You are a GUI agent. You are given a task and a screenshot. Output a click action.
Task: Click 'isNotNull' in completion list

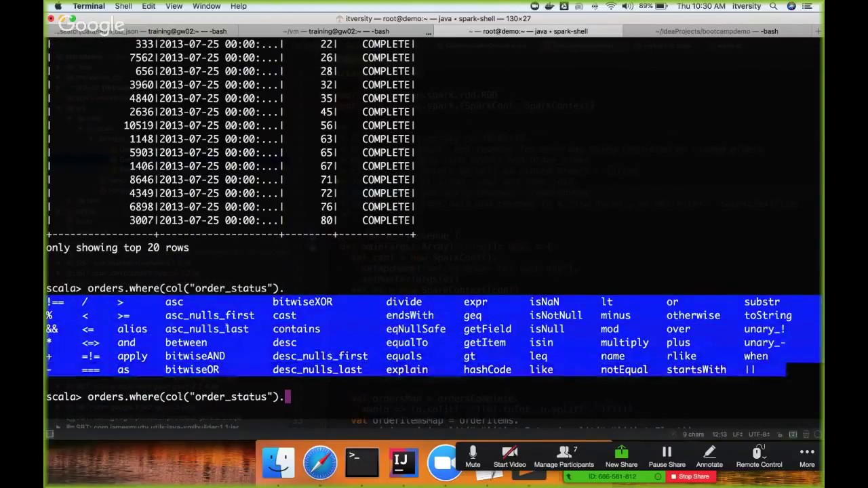tap(556, 315)
